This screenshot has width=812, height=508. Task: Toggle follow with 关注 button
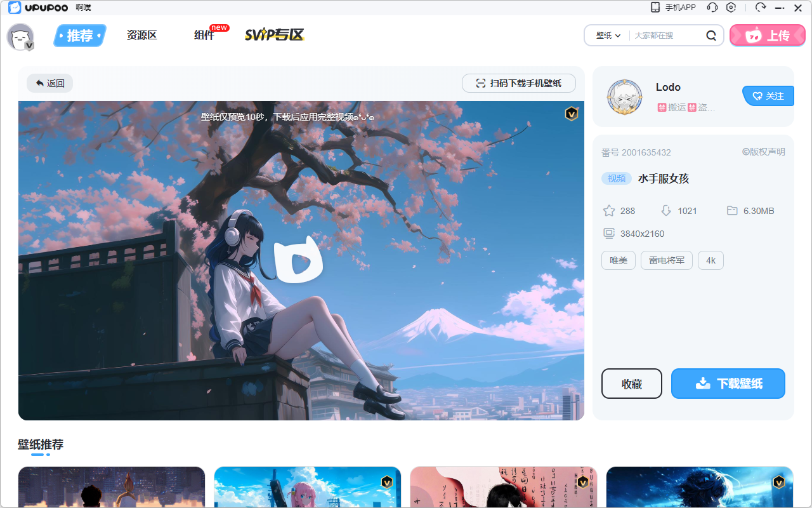click(768, 96)
